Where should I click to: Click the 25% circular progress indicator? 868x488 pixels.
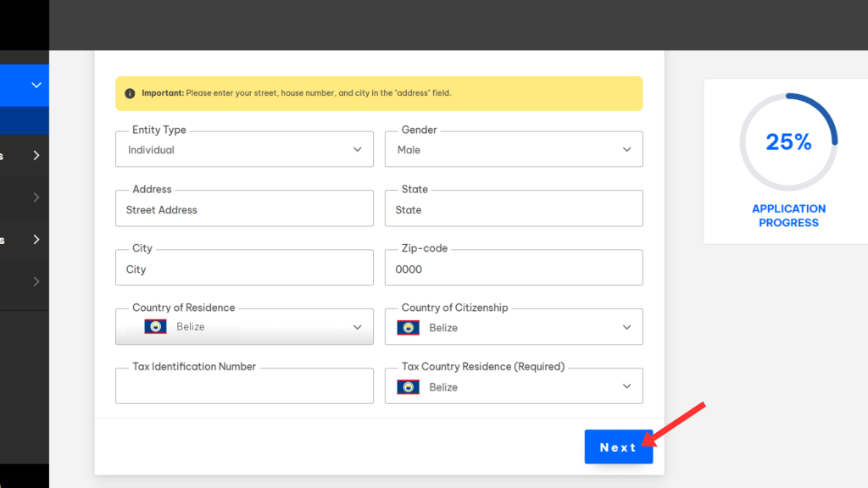pos(788,141)
